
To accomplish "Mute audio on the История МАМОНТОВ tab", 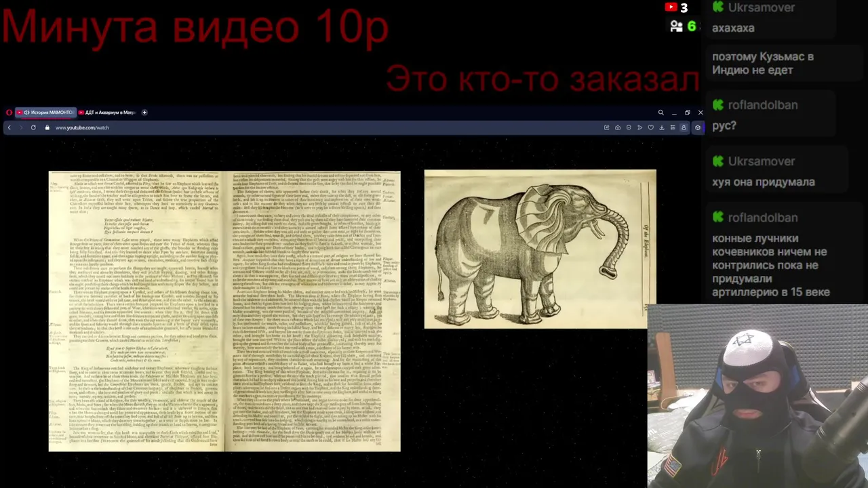I will (26, 113).
